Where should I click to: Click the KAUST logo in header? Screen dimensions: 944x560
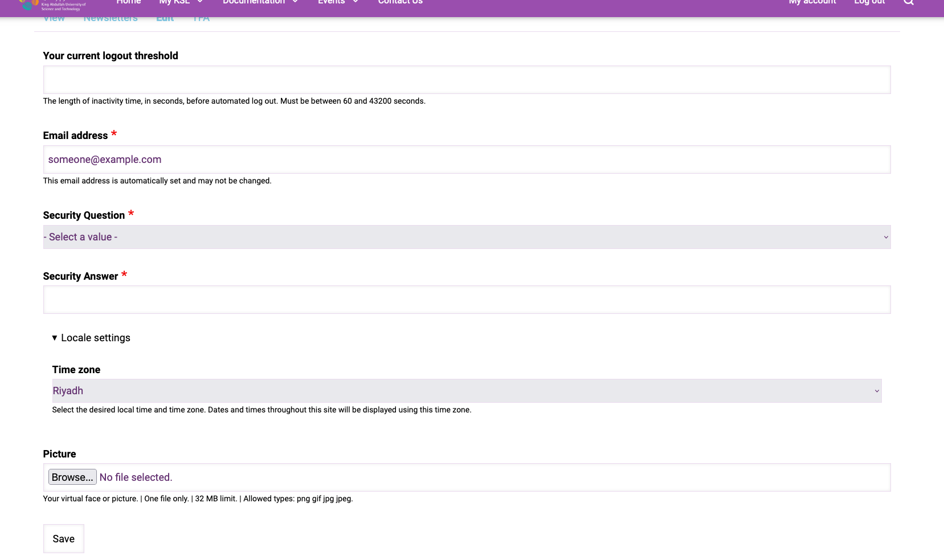point(51,5)
